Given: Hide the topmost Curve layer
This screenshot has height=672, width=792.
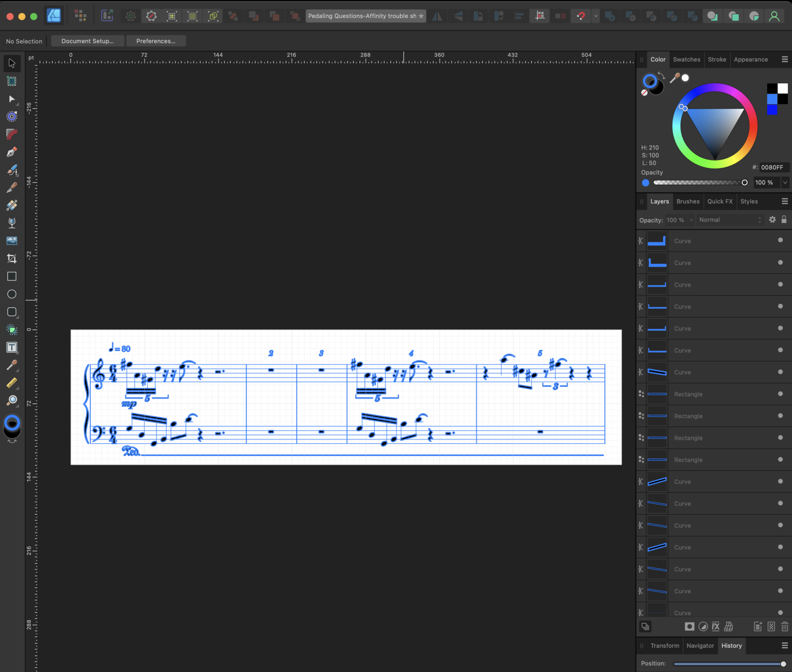Looking at the screenshot, I should (x=780, y=241).
